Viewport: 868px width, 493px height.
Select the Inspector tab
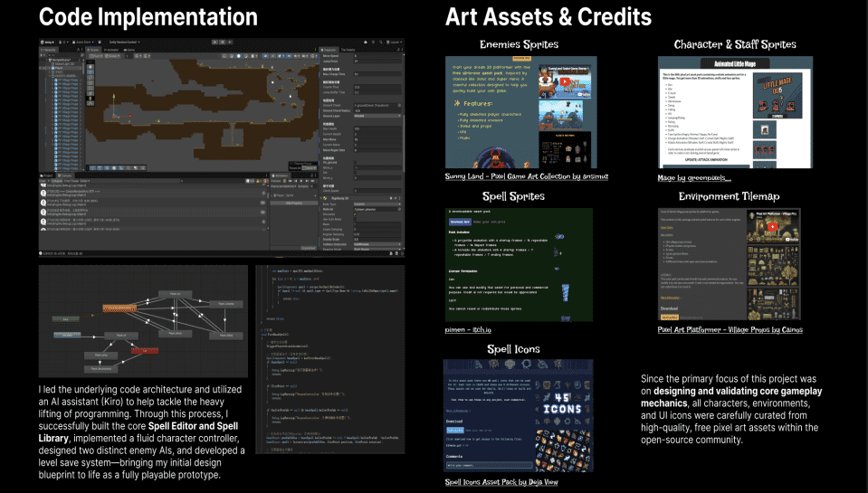[329, 50]
